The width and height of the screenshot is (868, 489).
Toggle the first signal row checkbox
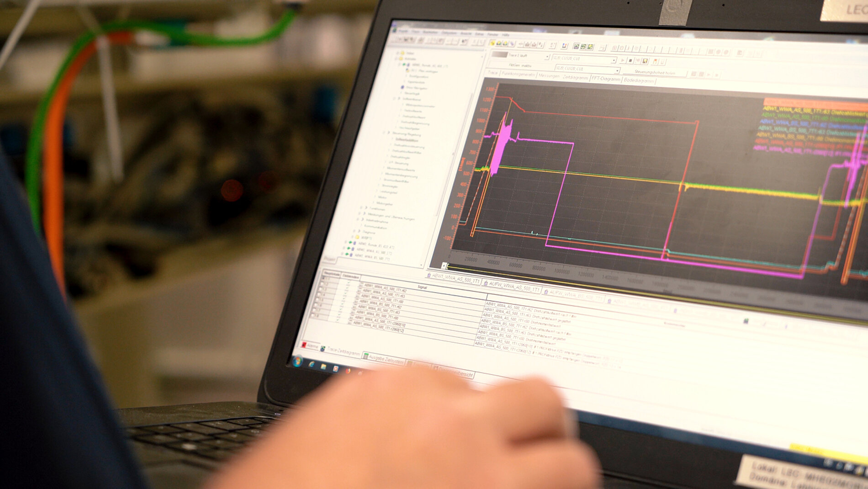click(x=324, y=279)
